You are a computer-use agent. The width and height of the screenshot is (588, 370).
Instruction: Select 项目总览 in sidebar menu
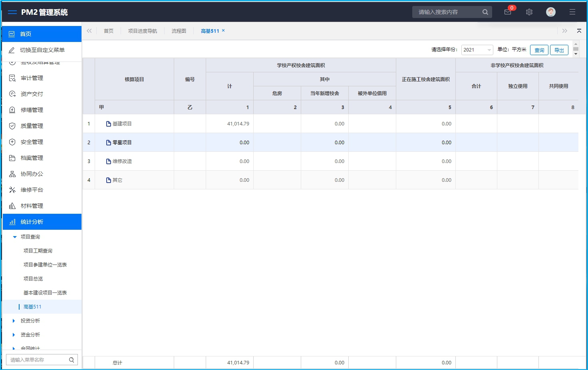(x=33, y=279)
